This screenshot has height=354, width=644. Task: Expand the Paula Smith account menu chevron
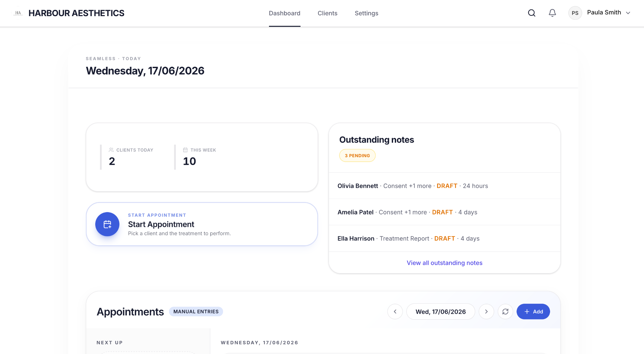(x=628, y=13)
